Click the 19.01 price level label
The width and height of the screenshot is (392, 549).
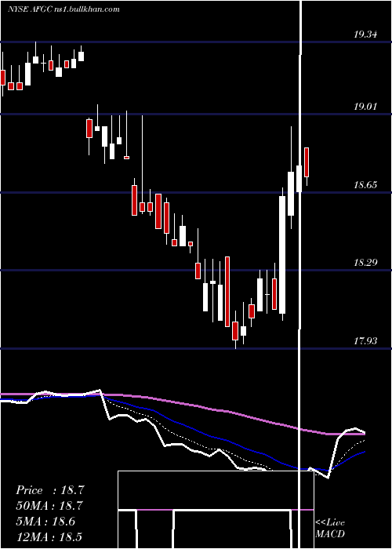[x=365, y=107]
